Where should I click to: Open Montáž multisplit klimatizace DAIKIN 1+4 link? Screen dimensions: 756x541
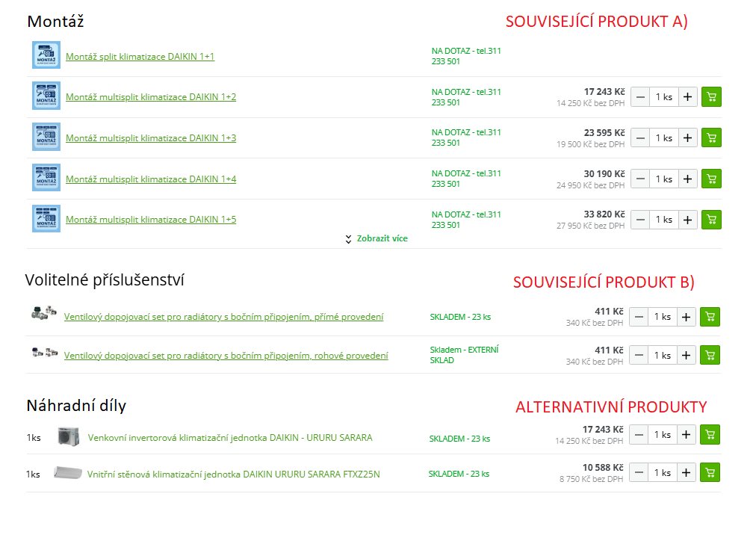click(x=151, y=179)
